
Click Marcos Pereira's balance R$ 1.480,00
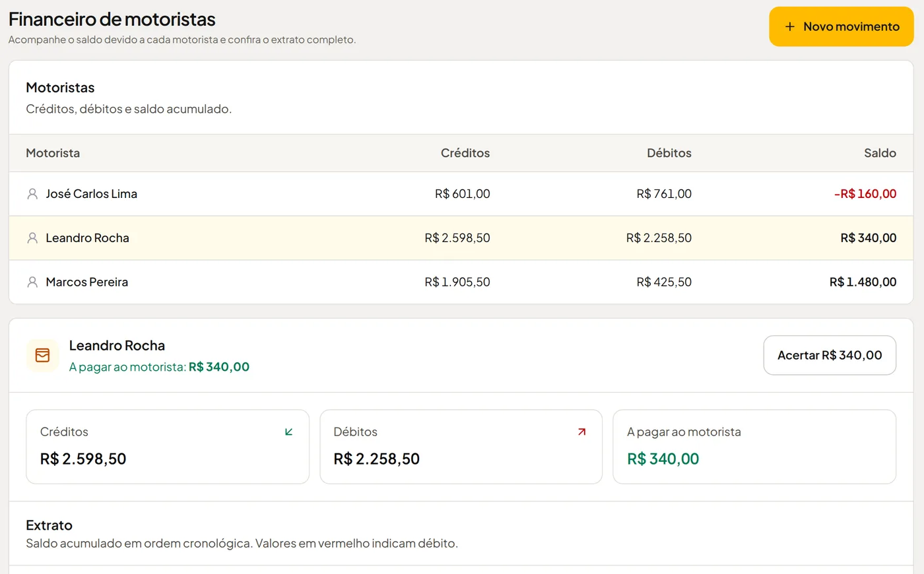(863, 282)
